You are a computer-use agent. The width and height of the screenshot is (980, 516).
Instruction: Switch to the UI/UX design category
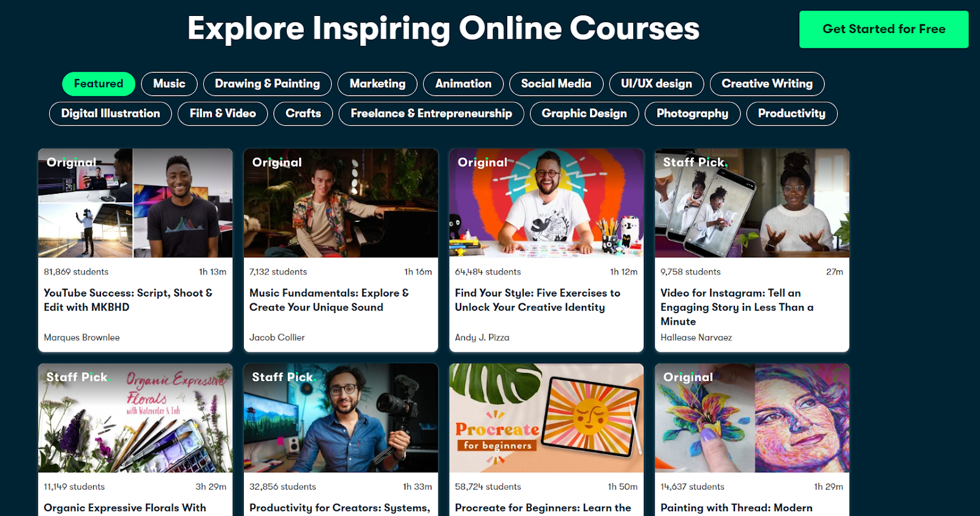[657, 84]
